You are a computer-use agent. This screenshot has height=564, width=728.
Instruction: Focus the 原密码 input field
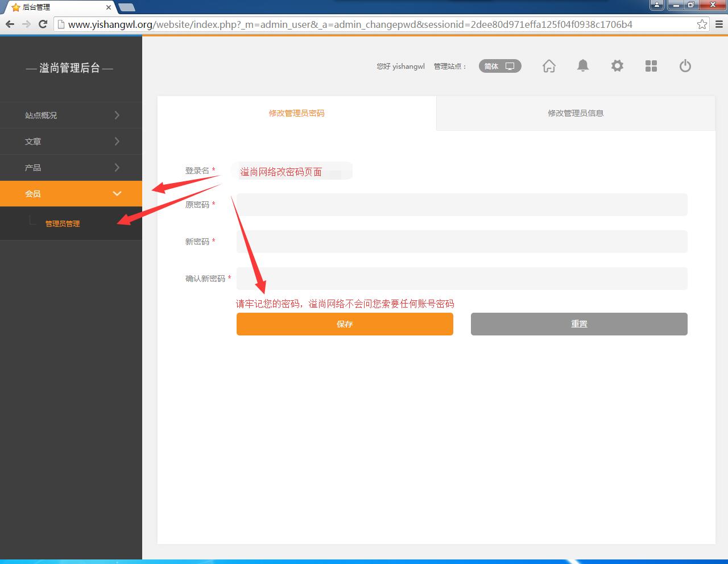462,205
